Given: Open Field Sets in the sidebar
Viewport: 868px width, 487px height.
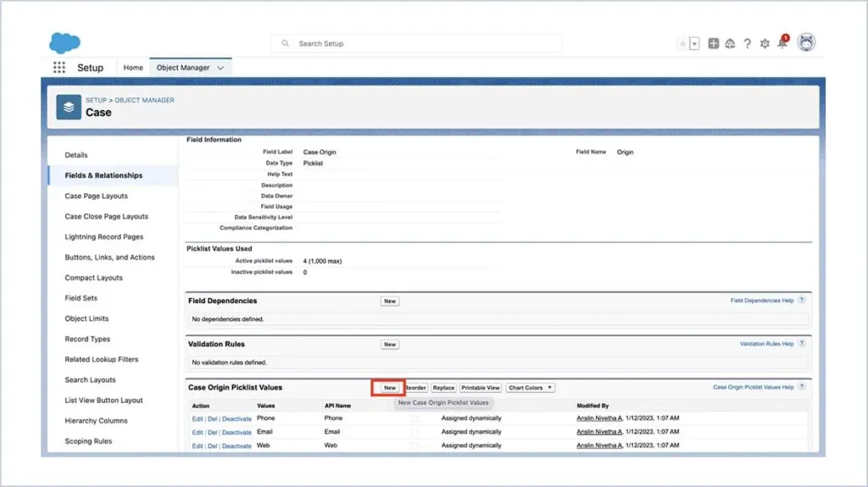Looking at the screenshot, I should 81,298.
